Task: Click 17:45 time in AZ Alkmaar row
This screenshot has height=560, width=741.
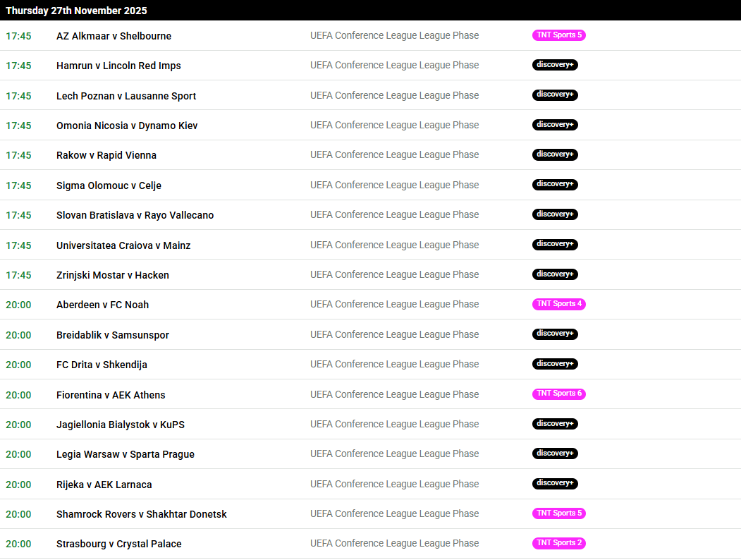Action: point(18,36)
